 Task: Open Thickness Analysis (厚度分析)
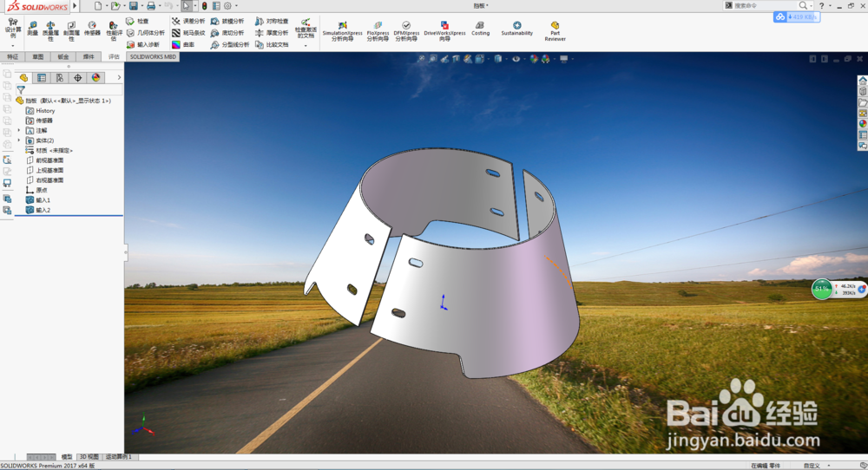pyautogui.click(x=271, y=33)
